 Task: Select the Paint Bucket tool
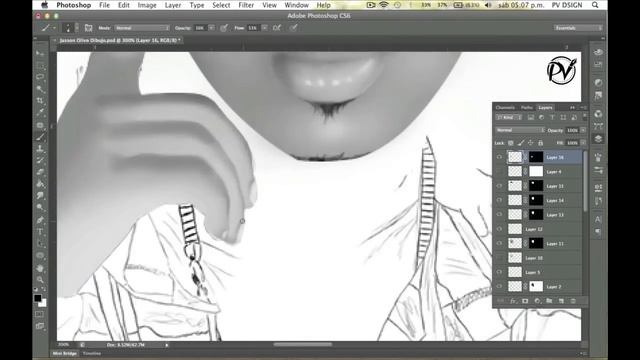point(40,184)
